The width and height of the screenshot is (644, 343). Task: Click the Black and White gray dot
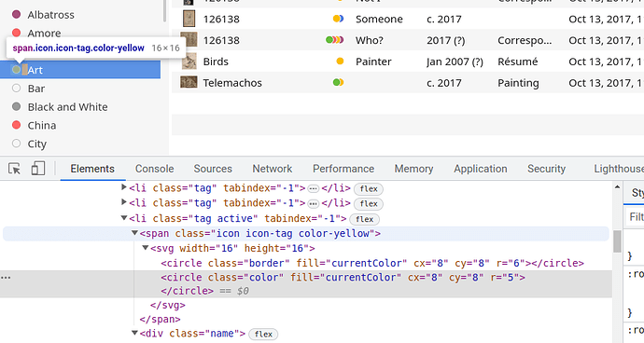point(17,106)
